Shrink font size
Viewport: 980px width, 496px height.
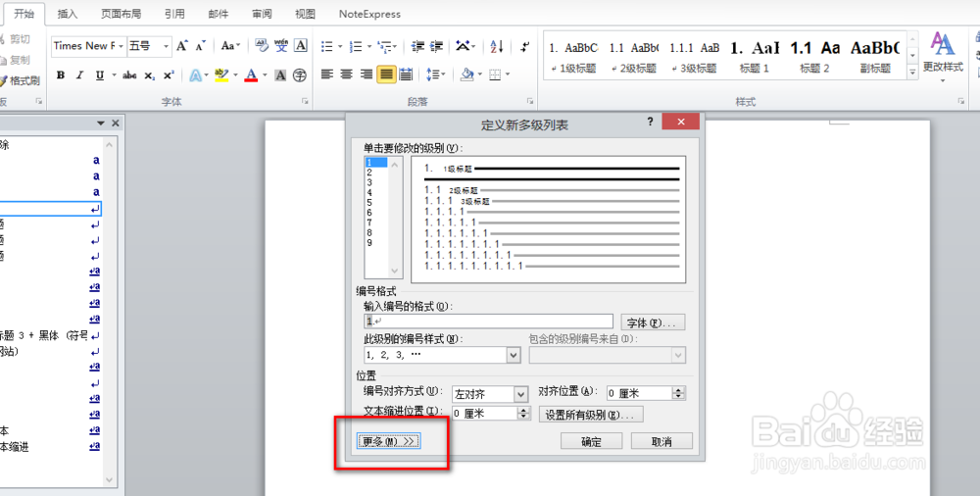pyautogui.click(x=201, y=46)
